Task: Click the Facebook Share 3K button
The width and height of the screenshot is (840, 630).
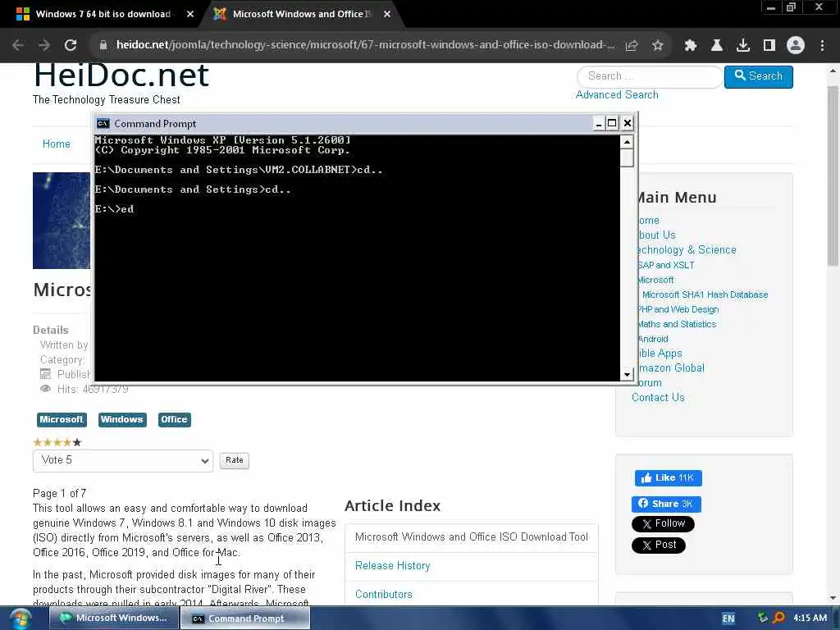Action: [666, 504]
